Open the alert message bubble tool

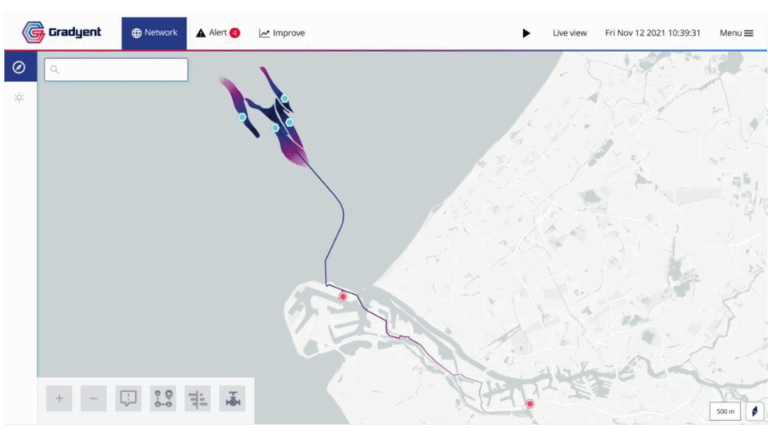(128, 398)
